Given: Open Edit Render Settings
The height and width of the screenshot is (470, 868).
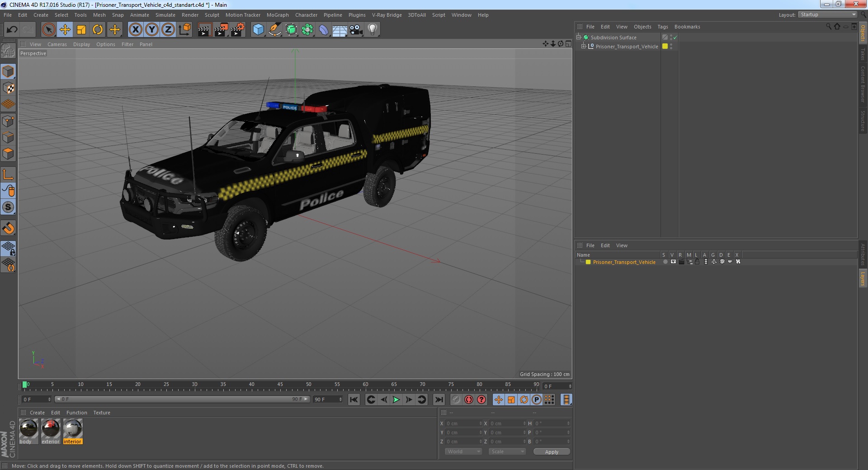Looking at the screenshot, I should (238, 30).
